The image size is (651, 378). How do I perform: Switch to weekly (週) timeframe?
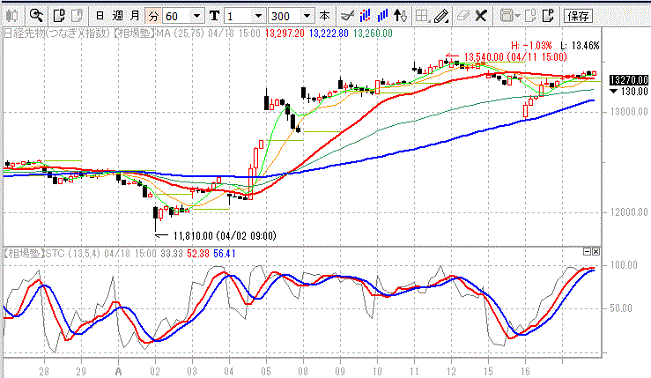coord(117,16)
